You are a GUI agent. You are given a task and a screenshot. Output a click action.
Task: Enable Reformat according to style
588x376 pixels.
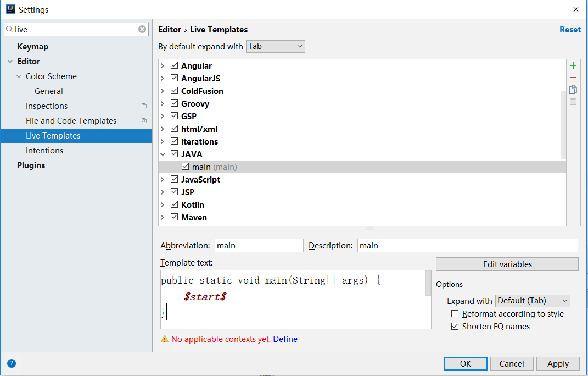(x=455, y=314)
